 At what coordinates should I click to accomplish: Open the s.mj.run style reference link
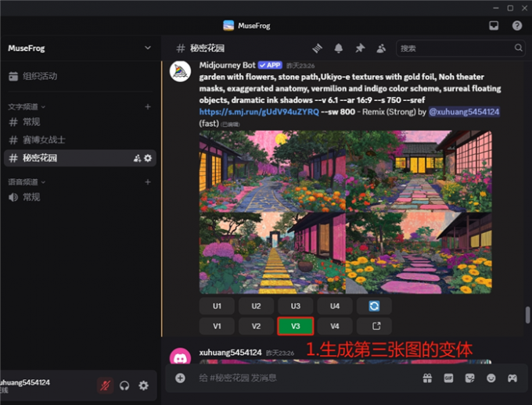pos(259,112)
